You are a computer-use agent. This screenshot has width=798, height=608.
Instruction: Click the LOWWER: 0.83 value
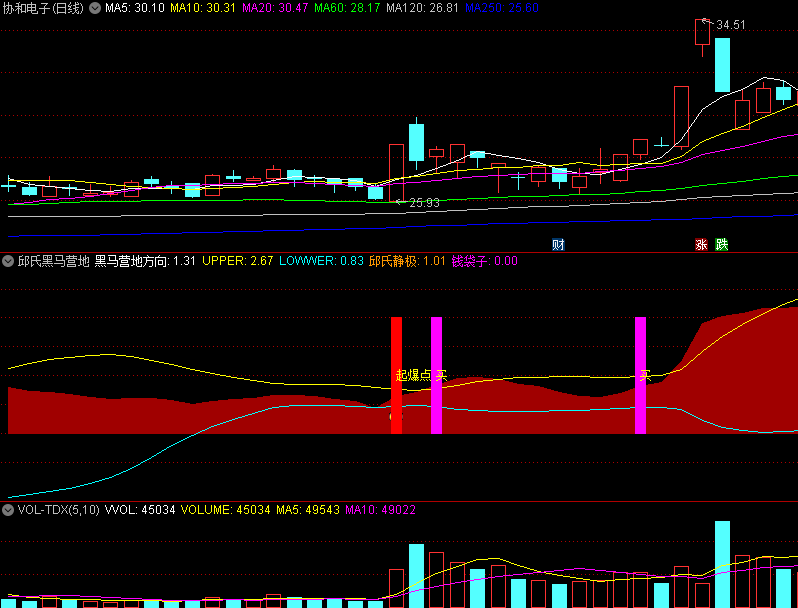tap(321, 261)
